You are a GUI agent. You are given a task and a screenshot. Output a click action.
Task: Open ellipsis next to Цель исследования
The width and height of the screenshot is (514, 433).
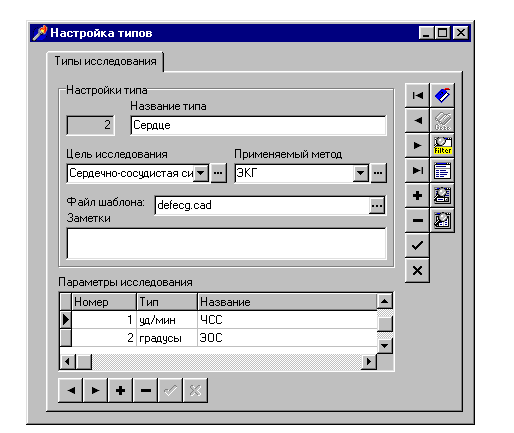click(x=218, y=173)
